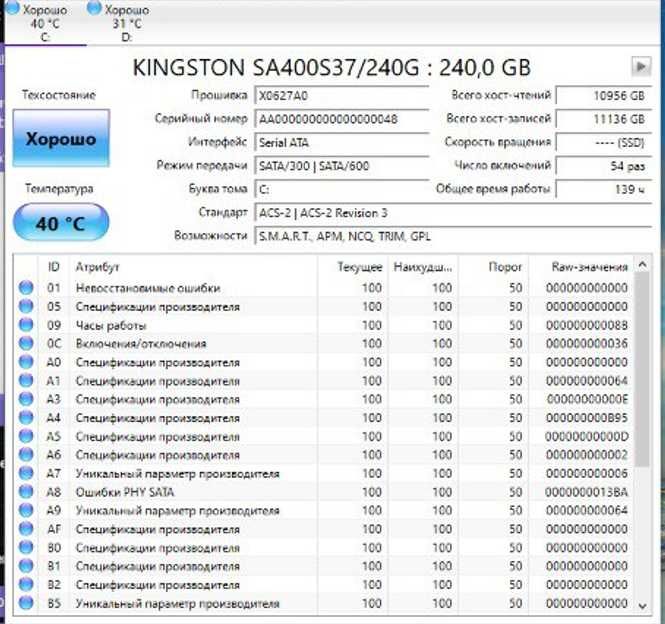Click status icon of attribute 05

26,306
